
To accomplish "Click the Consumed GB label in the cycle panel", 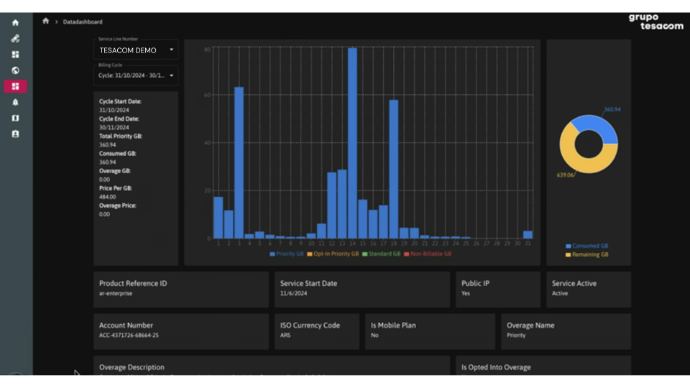I will pyautogui.click(x=117, y=154).
